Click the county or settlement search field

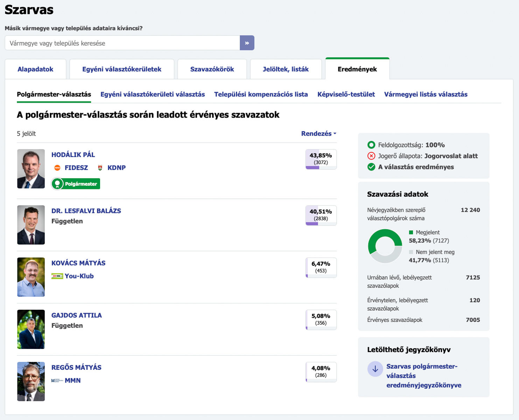tap(122, 43)
